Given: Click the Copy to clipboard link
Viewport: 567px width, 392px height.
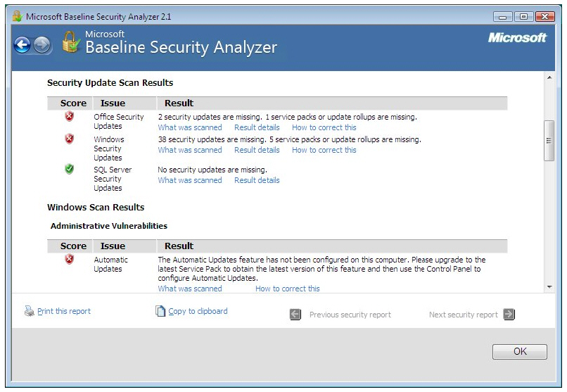Looking at the screenshot, I should 198,311.
